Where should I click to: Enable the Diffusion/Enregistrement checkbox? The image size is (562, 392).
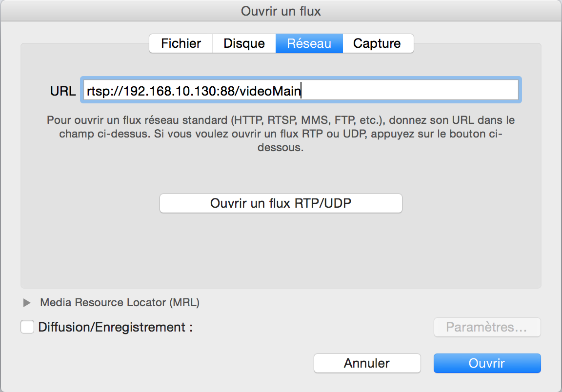coord(27,327)
